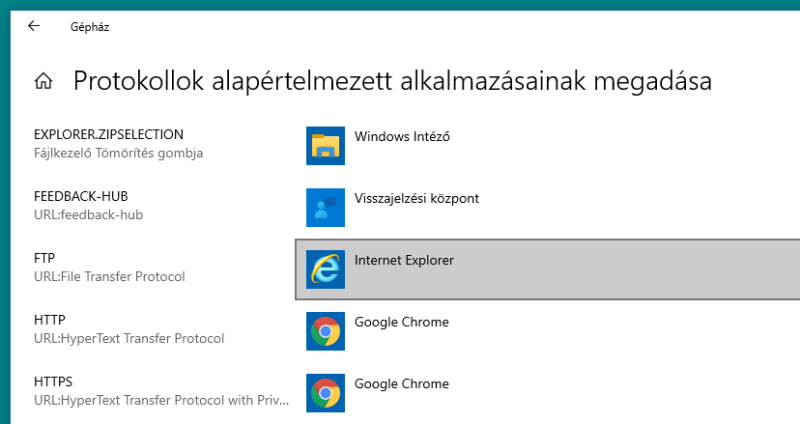Open the Settings home via house icon

(x=43, y=81)
